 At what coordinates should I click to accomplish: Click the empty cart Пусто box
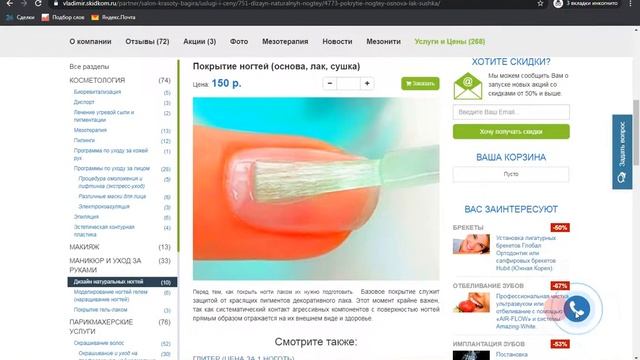coord(511,174)
